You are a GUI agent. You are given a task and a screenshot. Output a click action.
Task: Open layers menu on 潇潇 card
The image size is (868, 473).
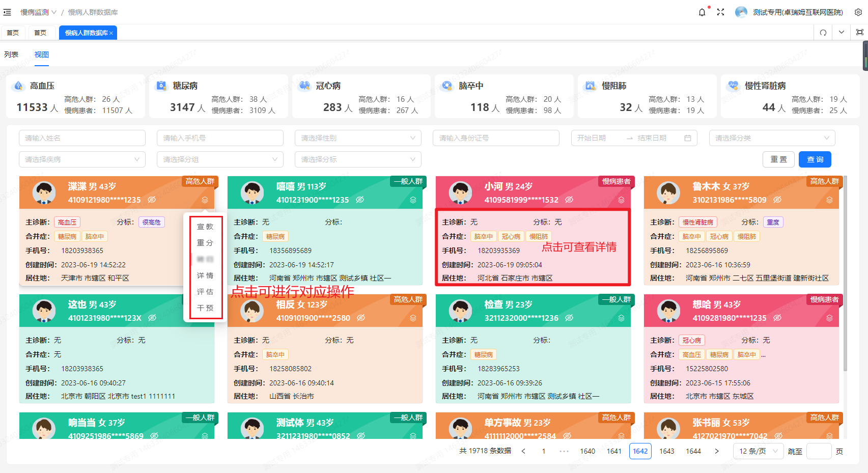(x=205, y=200)
